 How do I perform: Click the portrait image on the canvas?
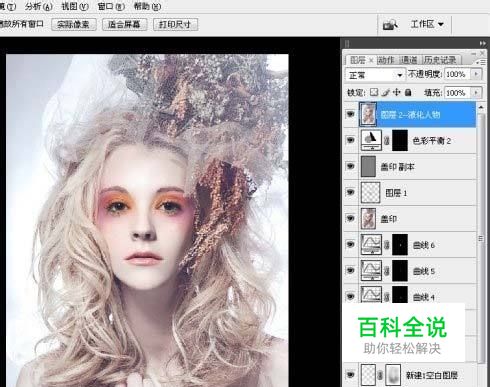(147, 220)
